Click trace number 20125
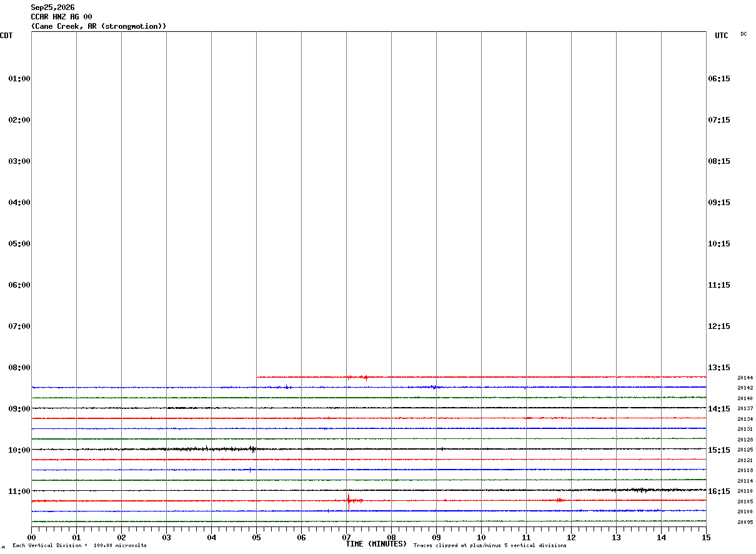Screen dimensions: 756x554 click(745, 450)
